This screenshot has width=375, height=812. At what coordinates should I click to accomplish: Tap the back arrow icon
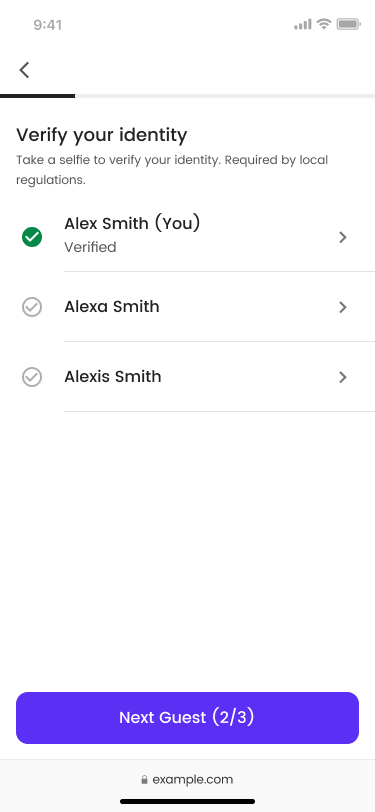pyautogui.click(x=24, y=70)
